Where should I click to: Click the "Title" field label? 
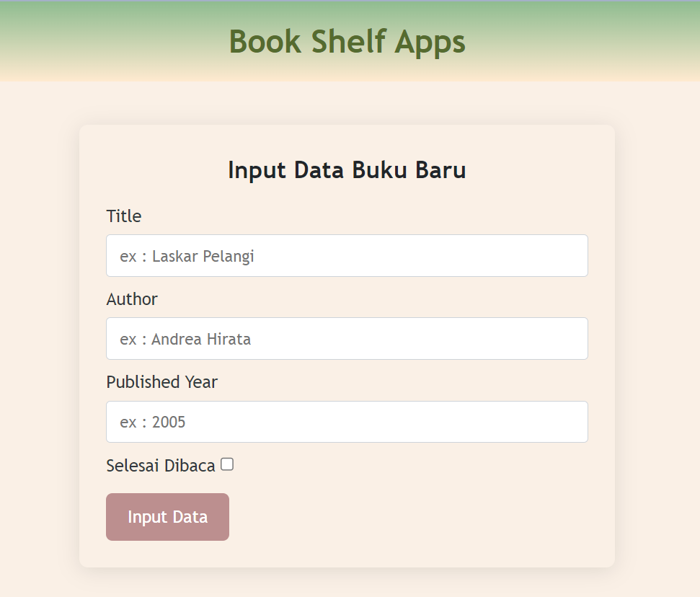[x=124, y=216]
